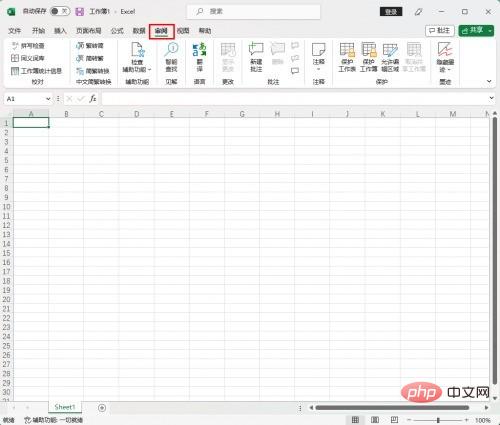
Task: Expand the 注释 dropdown arrow
Action: pos(319,69)
